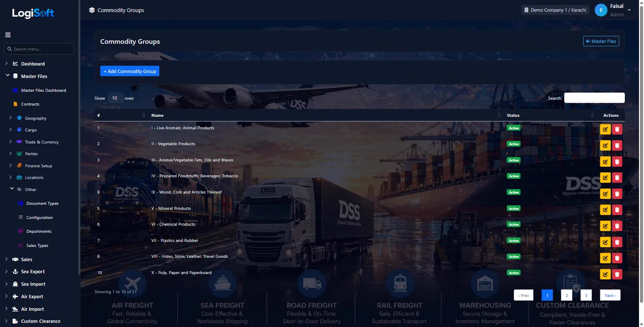Go back to Master Files

pyautogui.click(x=601, y=41)
